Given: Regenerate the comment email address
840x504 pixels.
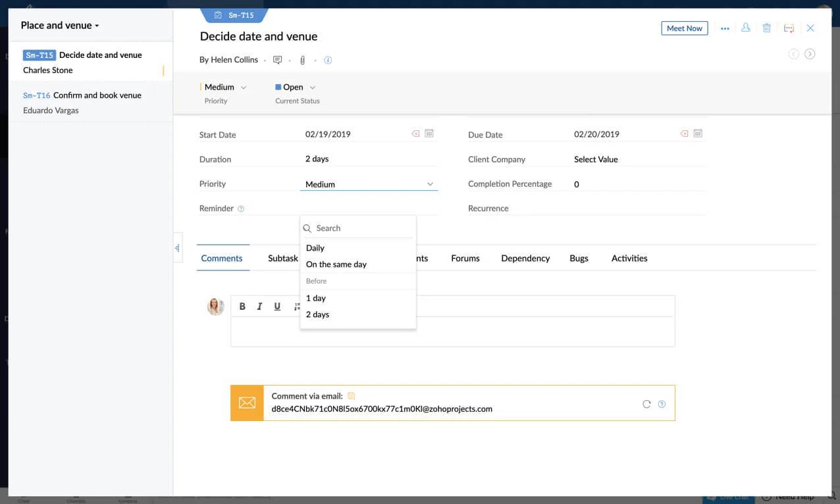Looking at the screenshot, I should point(646,404).
